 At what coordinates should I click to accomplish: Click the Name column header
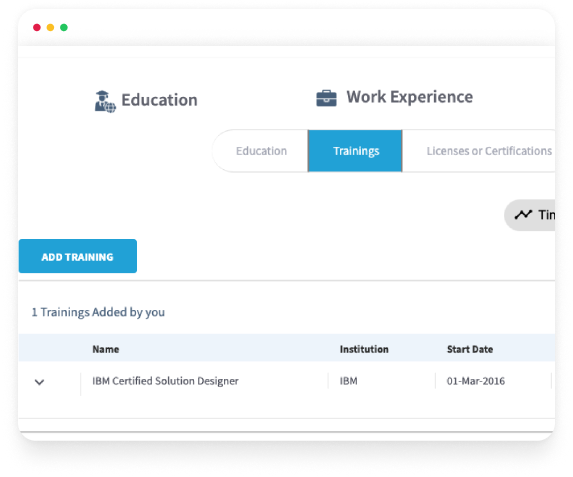106,349
